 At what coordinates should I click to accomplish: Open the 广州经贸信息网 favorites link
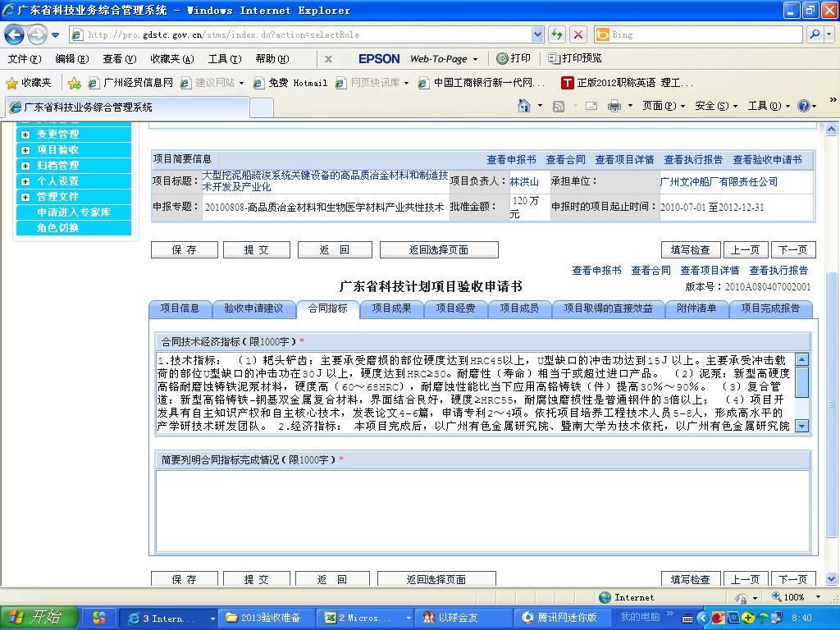(x=130, y=83)
